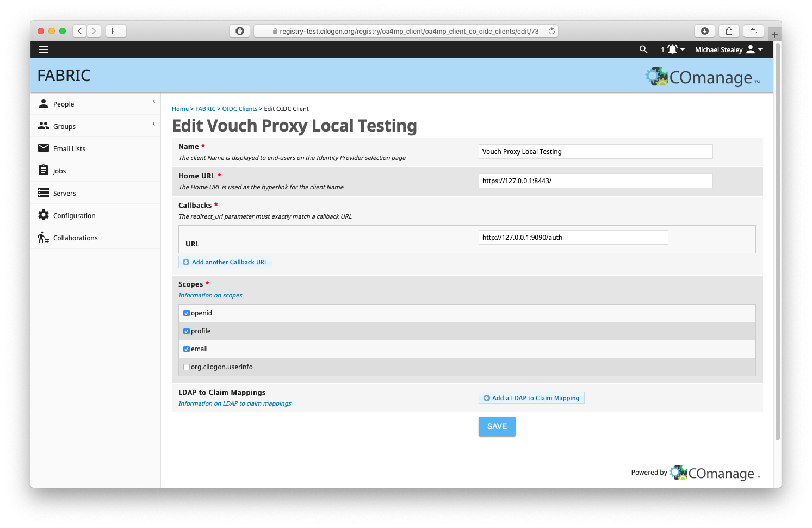Open the Collaborations menu item
812x528 pixels.
pos(96,238)
